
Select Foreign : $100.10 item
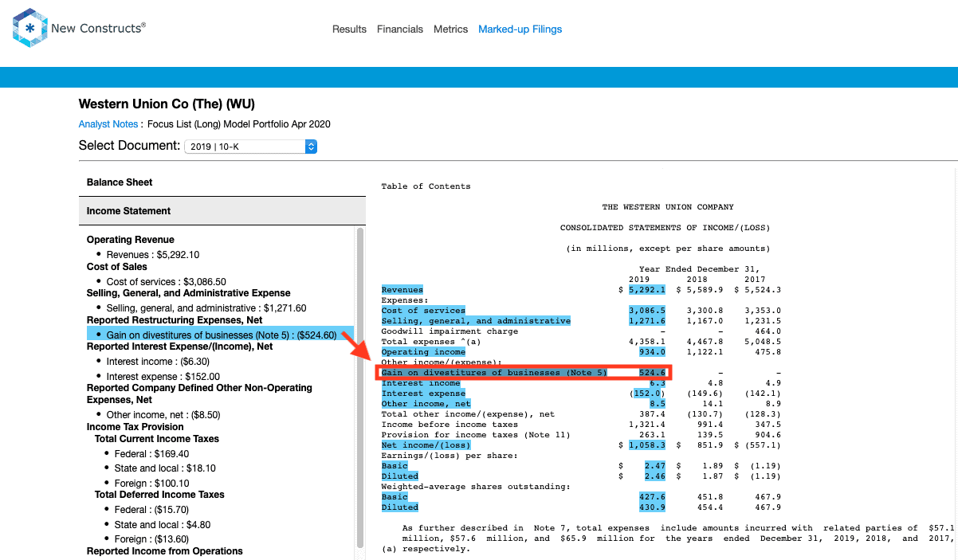(151, 484)
